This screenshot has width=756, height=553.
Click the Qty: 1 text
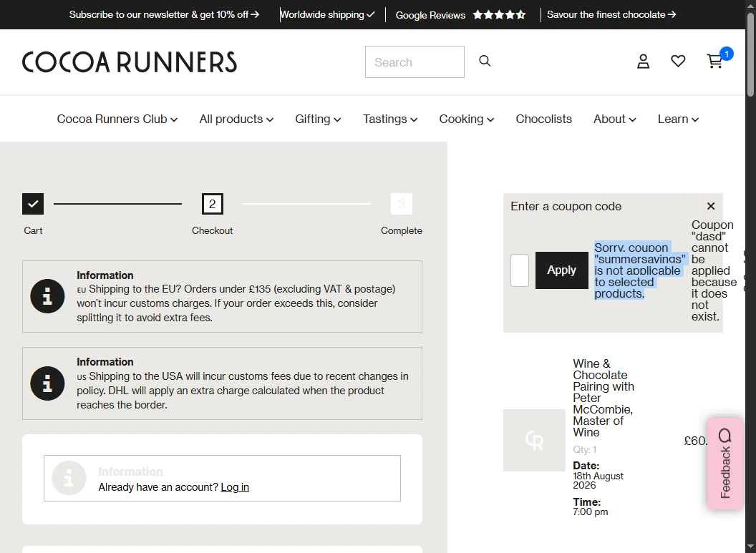pyautogui.click(x=584, y=449)
